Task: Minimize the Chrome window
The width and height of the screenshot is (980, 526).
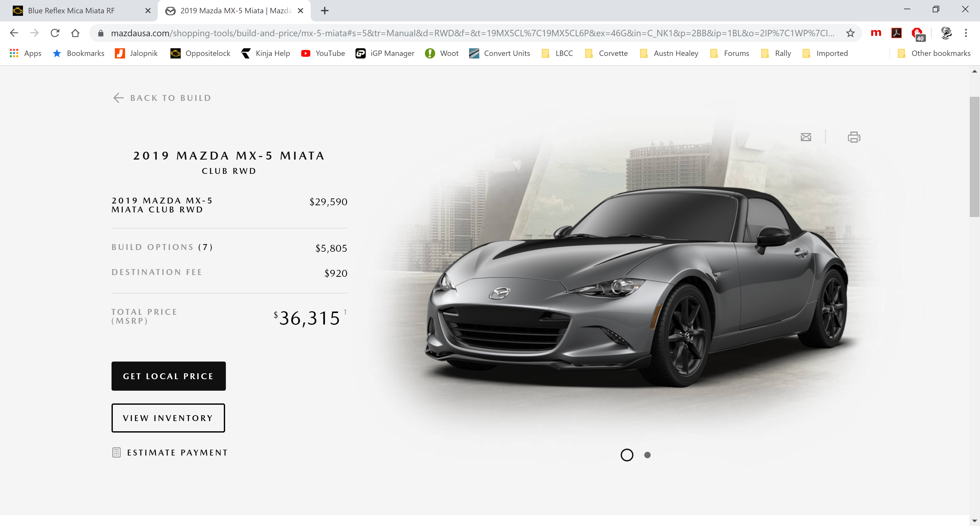Action: pos(907,9)
